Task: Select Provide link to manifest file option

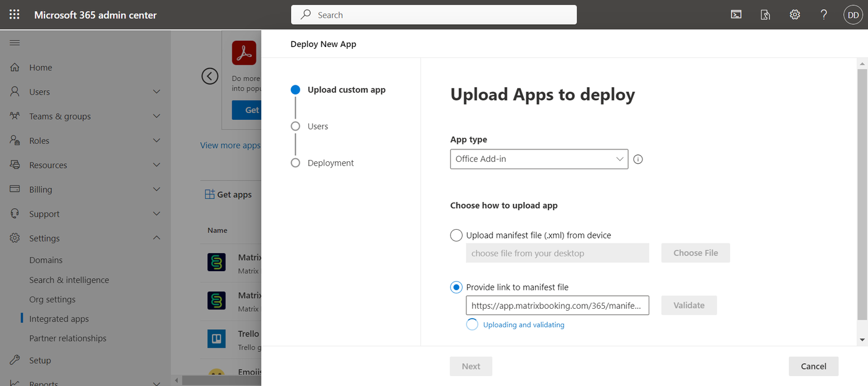Action: pos(457,287)
